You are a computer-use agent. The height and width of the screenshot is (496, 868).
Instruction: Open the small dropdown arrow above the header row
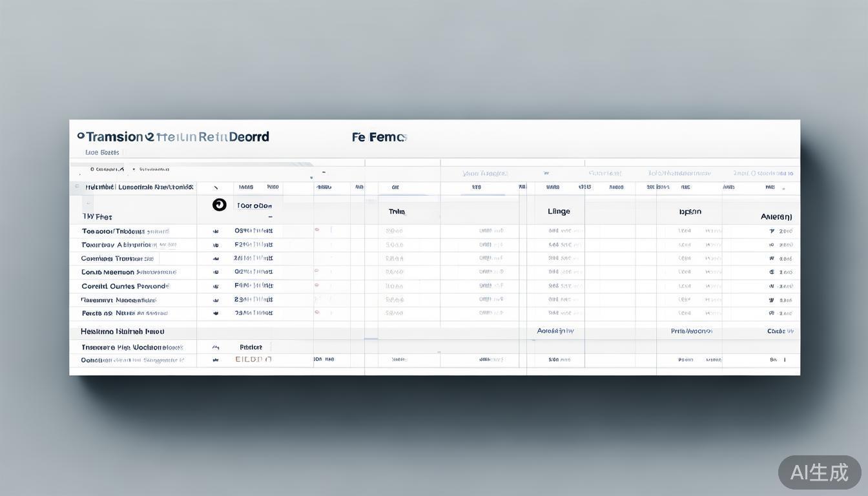311,178
